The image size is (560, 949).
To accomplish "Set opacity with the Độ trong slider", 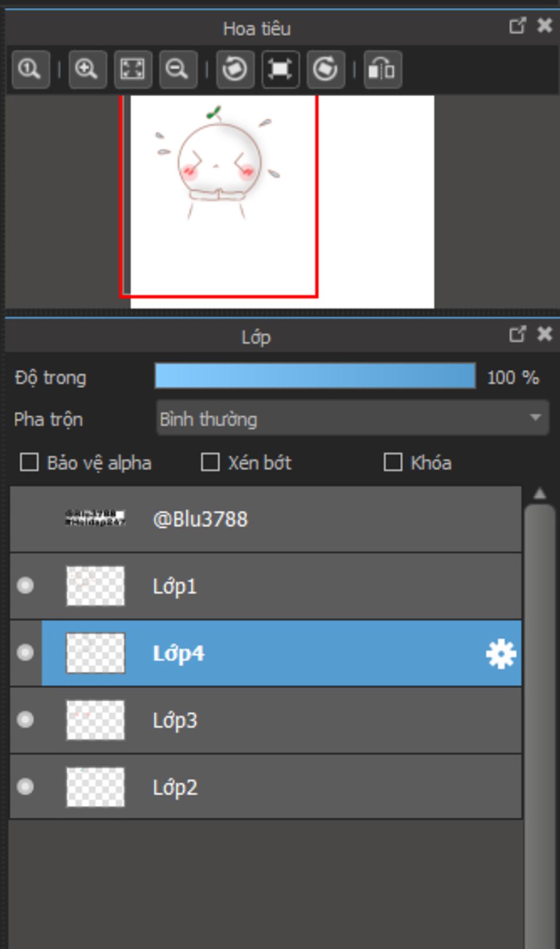I will click(x=315, y=376).
